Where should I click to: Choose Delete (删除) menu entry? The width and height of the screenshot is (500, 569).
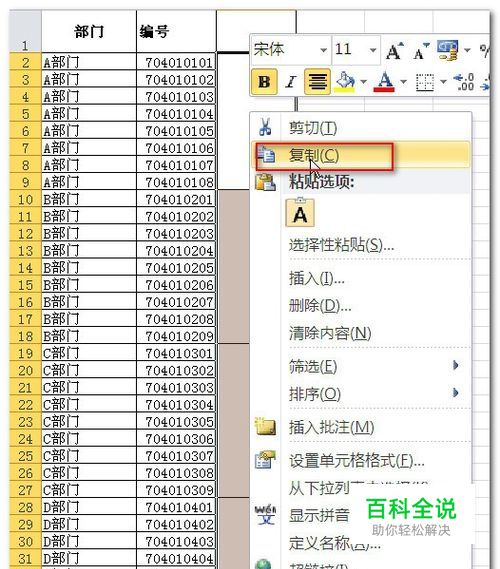tap(320, 306)
